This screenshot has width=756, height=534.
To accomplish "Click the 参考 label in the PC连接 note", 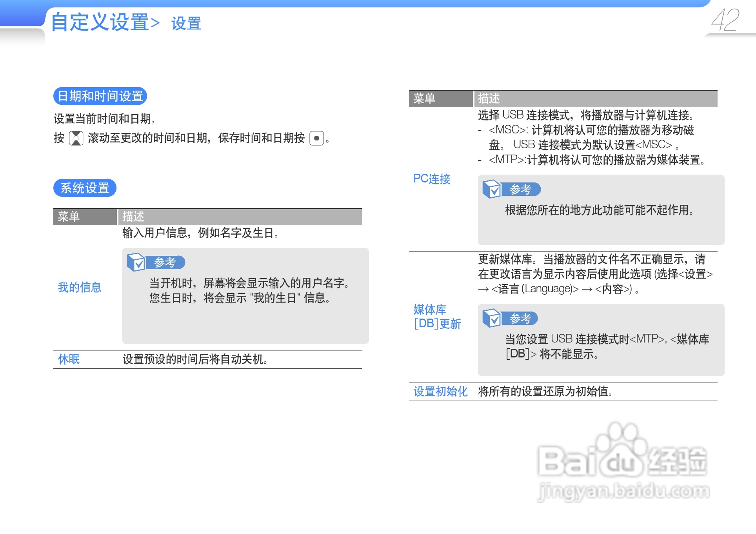I will click(521, 189).
